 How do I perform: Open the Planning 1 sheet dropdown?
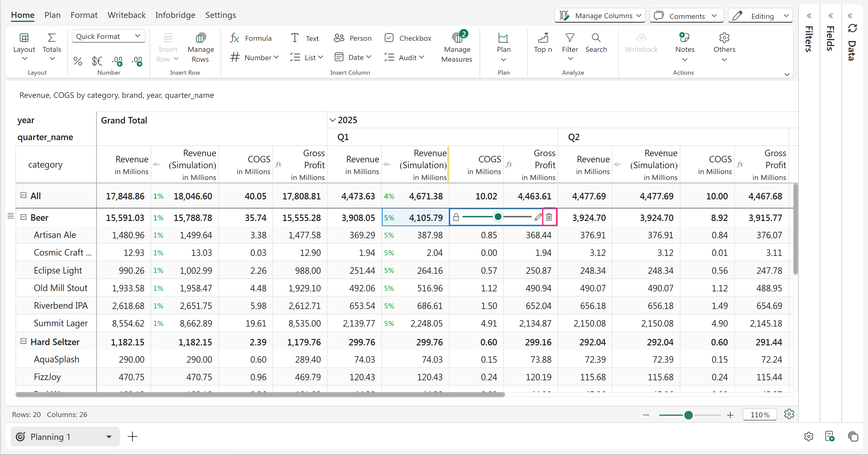[109, 437]
